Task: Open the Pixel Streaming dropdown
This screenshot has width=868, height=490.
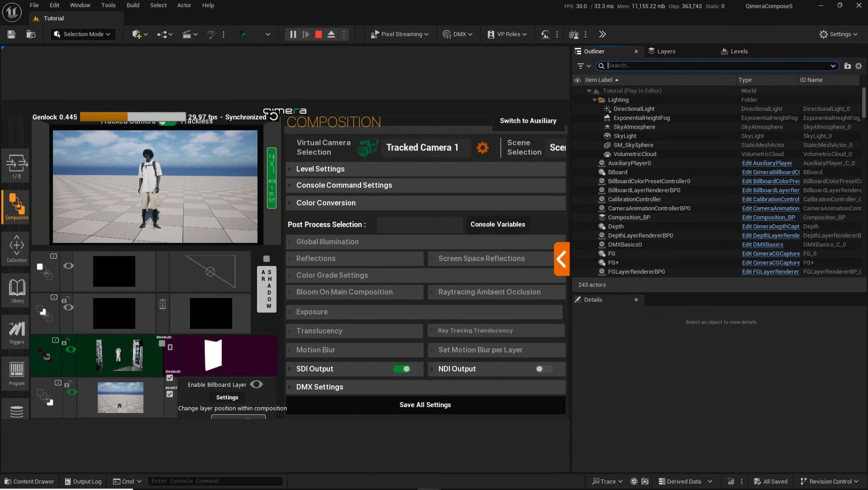Action: (399, 34)
